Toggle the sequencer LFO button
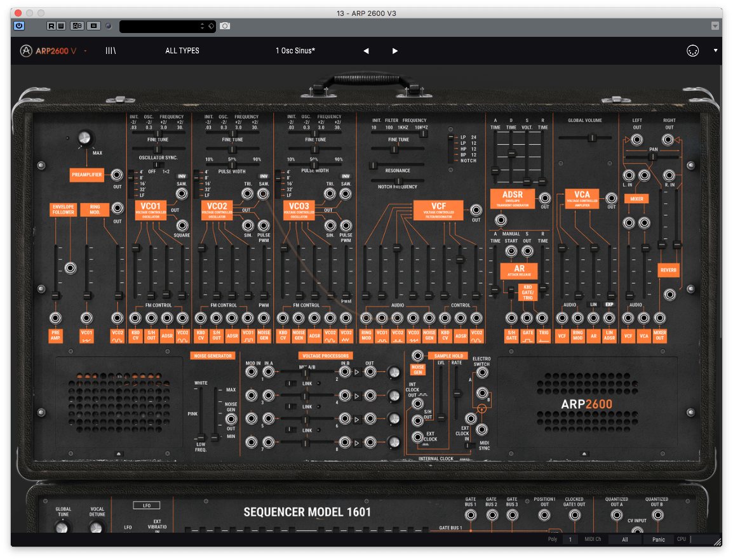Image resolution: width=733 pixels, height=560 pixels. 146,505
